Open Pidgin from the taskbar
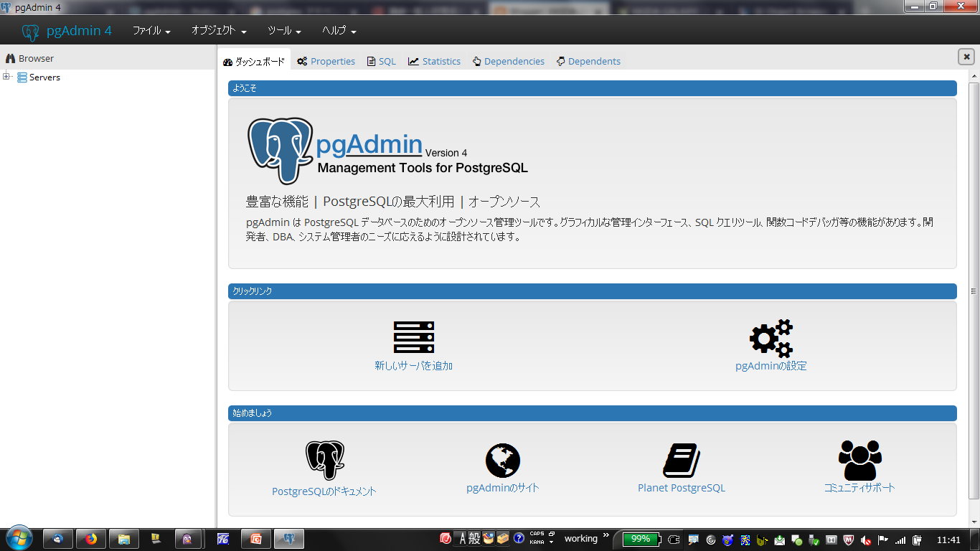Viewport: 980px width, 551px height. coord(187,539)
